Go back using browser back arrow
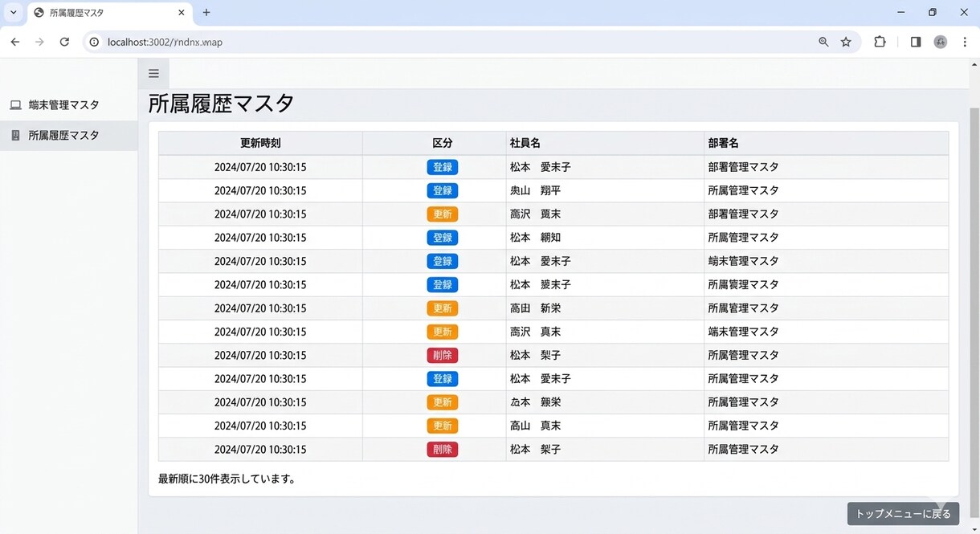 [x=14, y=42]
